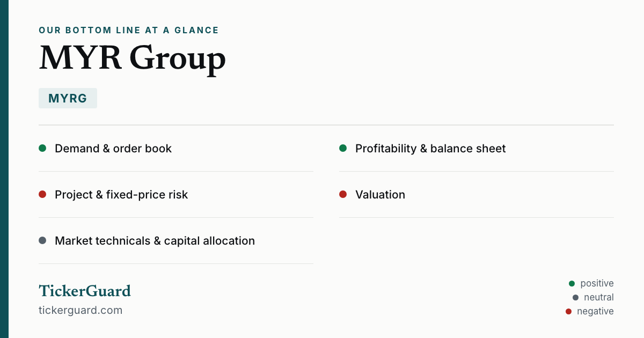This screenshot has height=338, width=644.
Task: Click the red dot beside Valuation
Action: click(343, 194)
